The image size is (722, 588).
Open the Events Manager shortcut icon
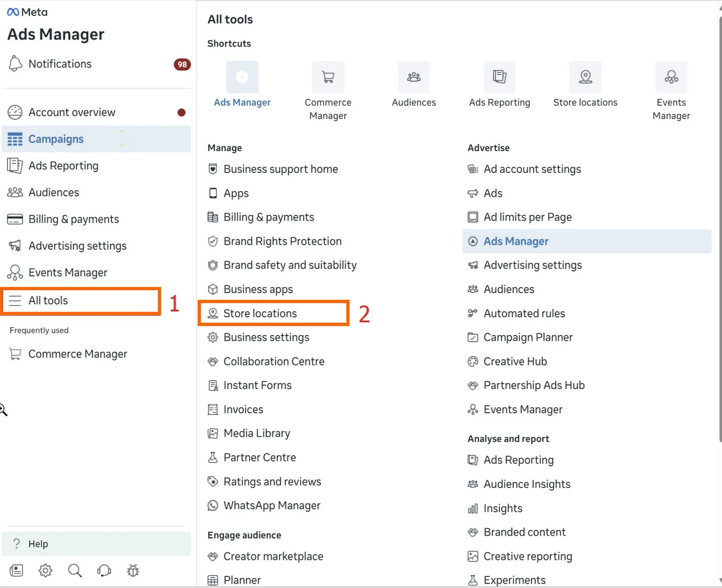671,77
